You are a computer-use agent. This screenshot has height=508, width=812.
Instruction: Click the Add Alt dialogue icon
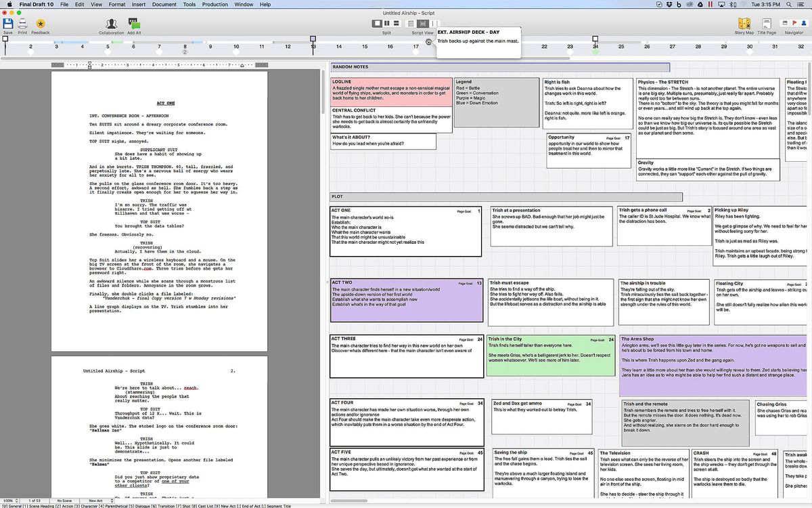(133, 24)
